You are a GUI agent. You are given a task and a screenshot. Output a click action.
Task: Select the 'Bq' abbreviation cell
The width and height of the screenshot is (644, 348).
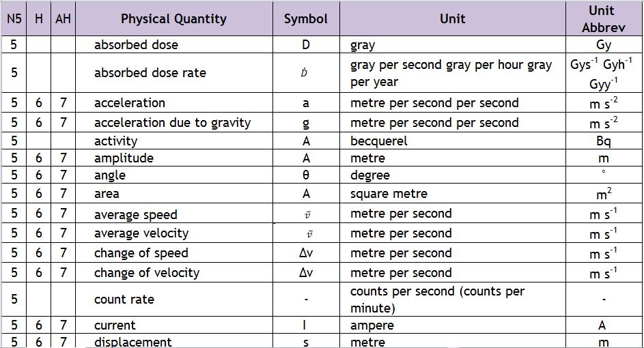[604, 141]
